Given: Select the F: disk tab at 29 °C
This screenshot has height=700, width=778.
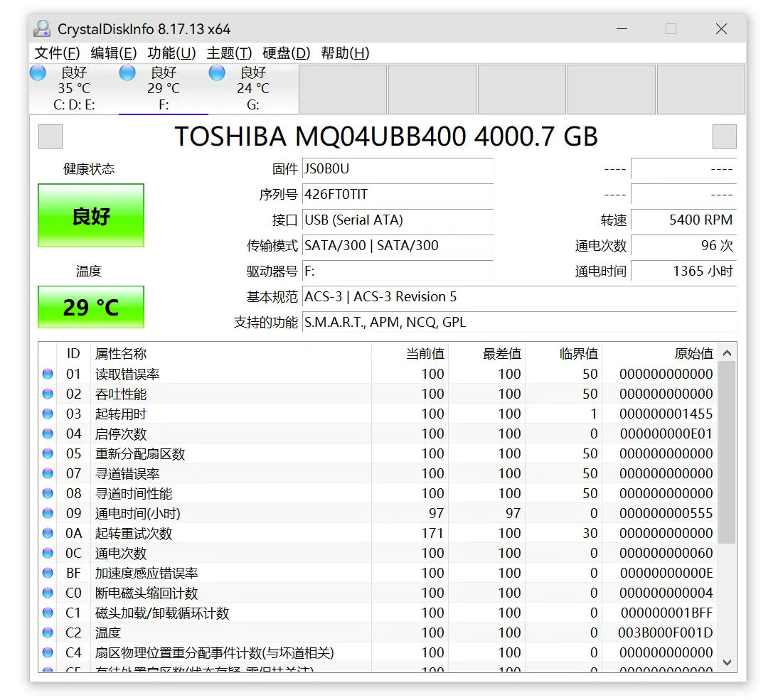Looking at the screenshot, I should pyautogui.click(x=164, y=89).
